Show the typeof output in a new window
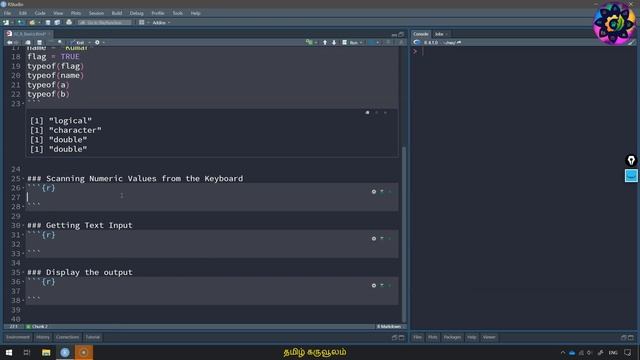 (367, 113)
